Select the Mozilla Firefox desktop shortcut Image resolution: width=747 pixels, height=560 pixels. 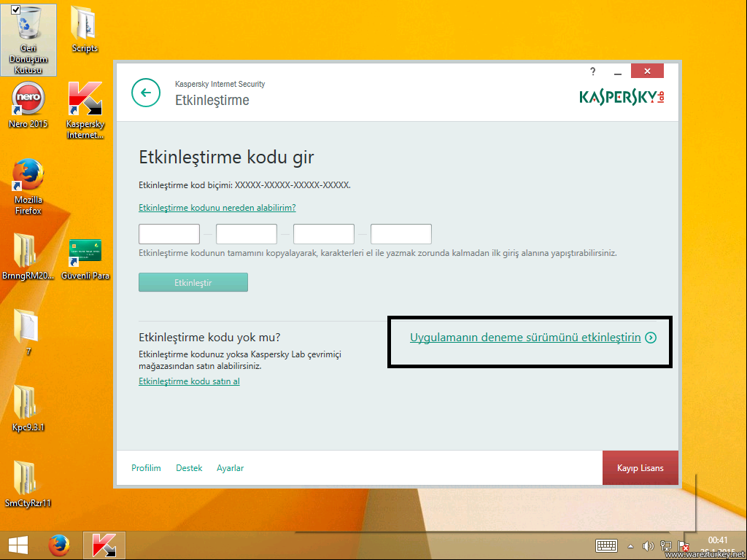[28, 176]
